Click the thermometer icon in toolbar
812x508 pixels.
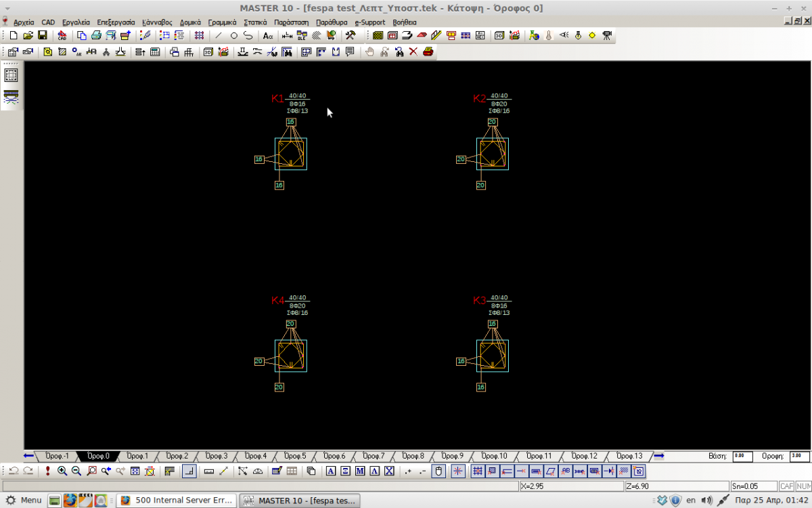pyautogui.click(x=549, y=35)
